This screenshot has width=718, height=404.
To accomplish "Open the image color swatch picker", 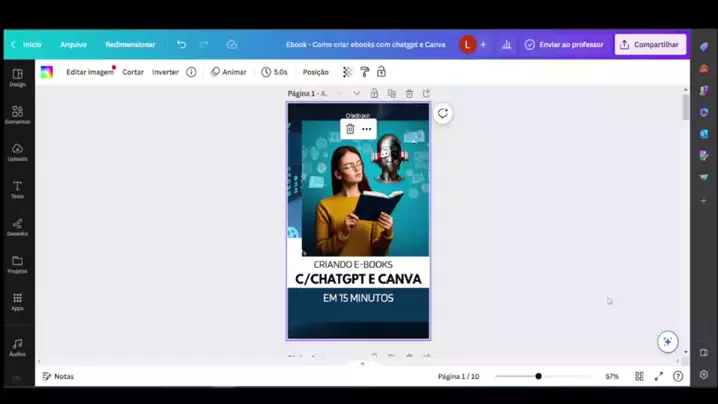I will click(x=47, y=72).
